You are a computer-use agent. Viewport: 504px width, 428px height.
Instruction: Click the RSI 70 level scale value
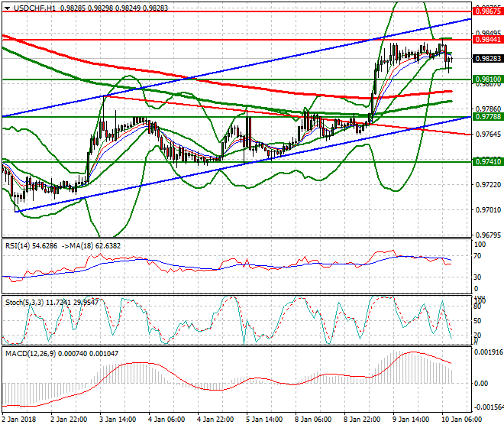coord(477,256)
